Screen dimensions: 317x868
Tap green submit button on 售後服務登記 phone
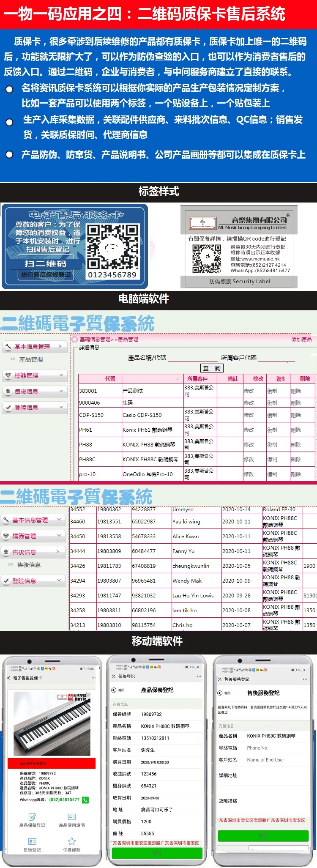pos(263,835)
